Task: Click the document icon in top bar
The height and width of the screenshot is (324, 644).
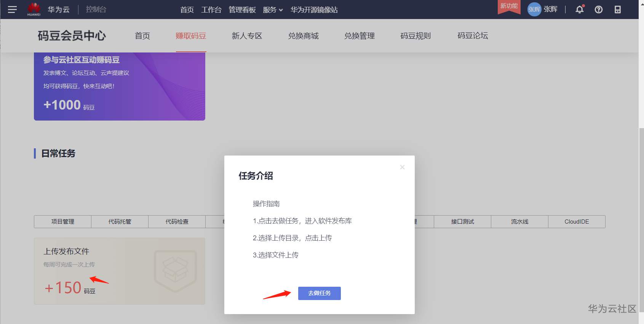Action: 618,10
